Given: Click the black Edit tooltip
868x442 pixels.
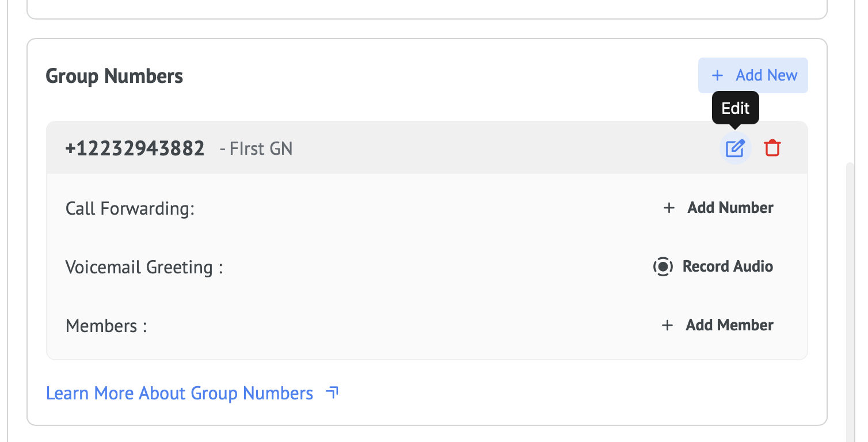Looking at the screenshot, I should pos(735,108).
